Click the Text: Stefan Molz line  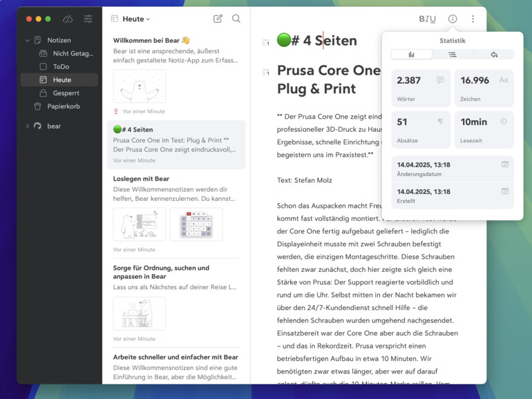304,180
